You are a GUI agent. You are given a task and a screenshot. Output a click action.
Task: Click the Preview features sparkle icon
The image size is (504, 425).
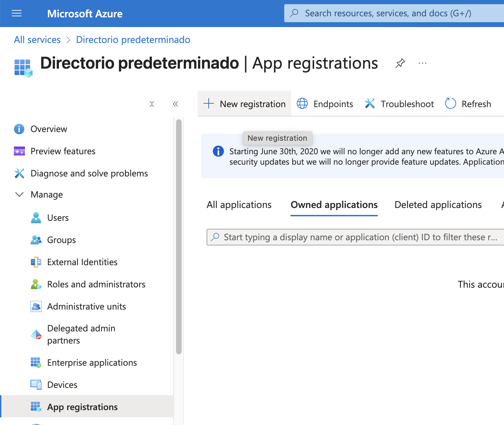click(19, 151)
